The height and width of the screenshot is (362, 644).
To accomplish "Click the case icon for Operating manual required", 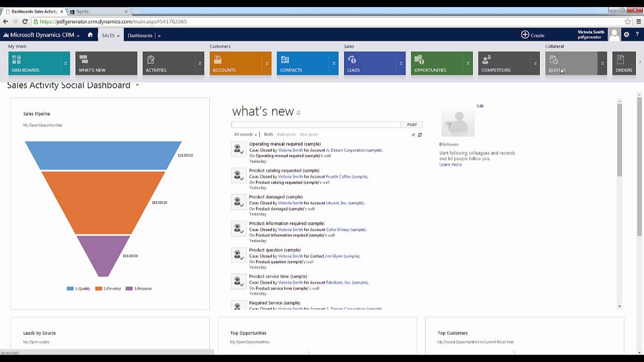I will point(238,149).
